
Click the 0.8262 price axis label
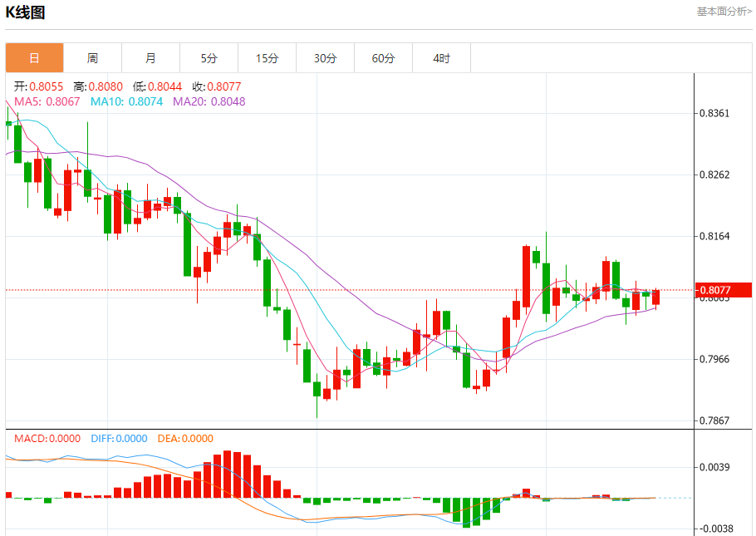point(714,175)
